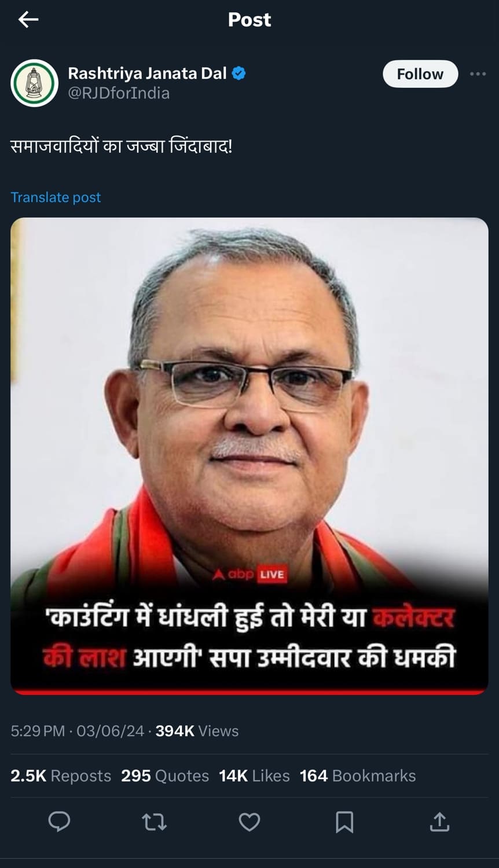
Task: Show the 2.5K Reposts list
Action: tap(61, 775)
